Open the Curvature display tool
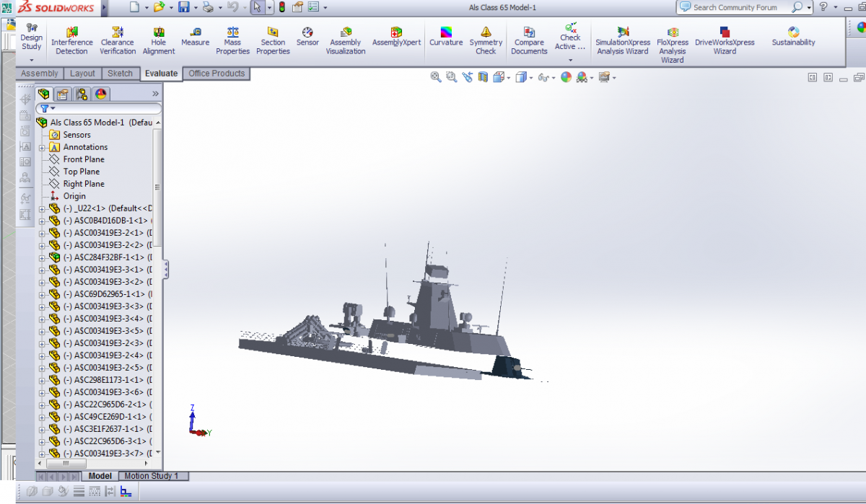Viewport: 866px width, 504px height. [x=446, y=32]
